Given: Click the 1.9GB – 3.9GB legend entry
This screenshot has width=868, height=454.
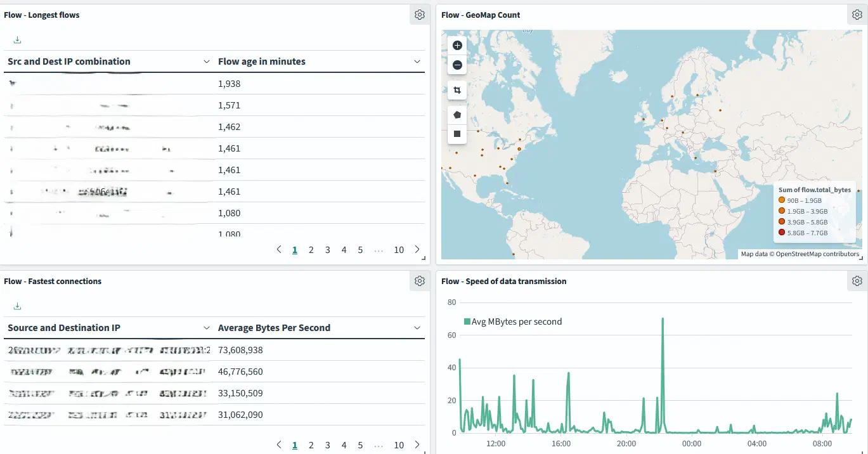Looking at the screenshot, I should (x=803, y=211).
